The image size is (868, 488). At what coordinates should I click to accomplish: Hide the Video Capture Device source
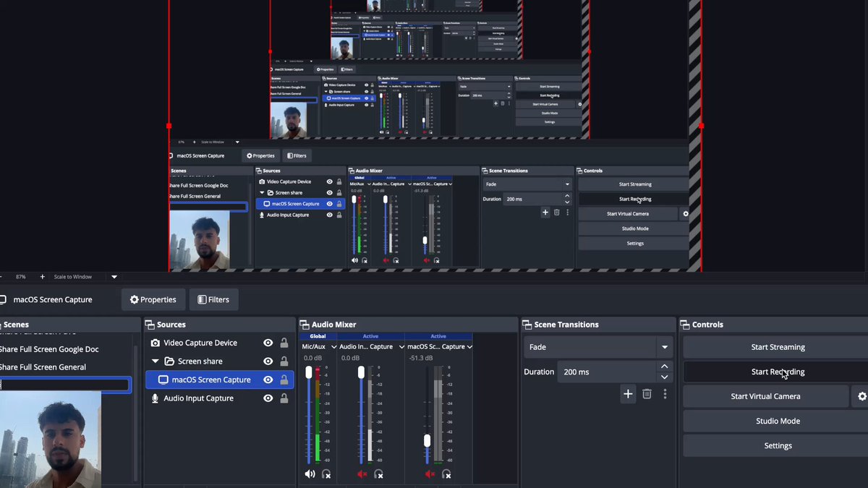268,343
